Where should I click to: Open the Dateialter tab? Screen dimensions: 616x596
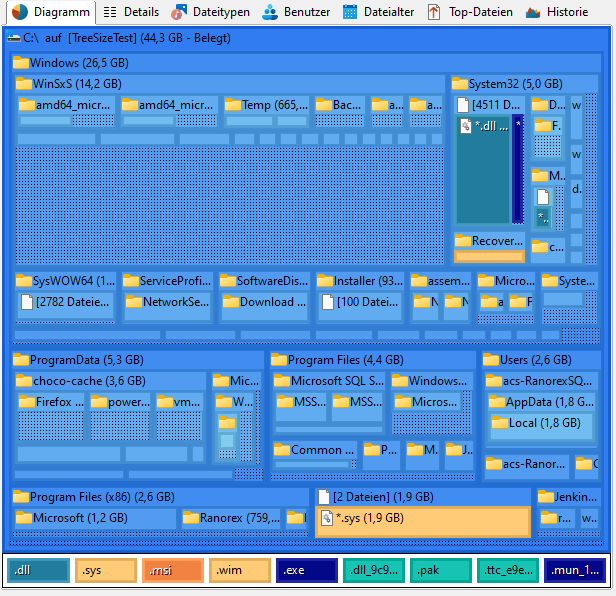pos(378,12)
